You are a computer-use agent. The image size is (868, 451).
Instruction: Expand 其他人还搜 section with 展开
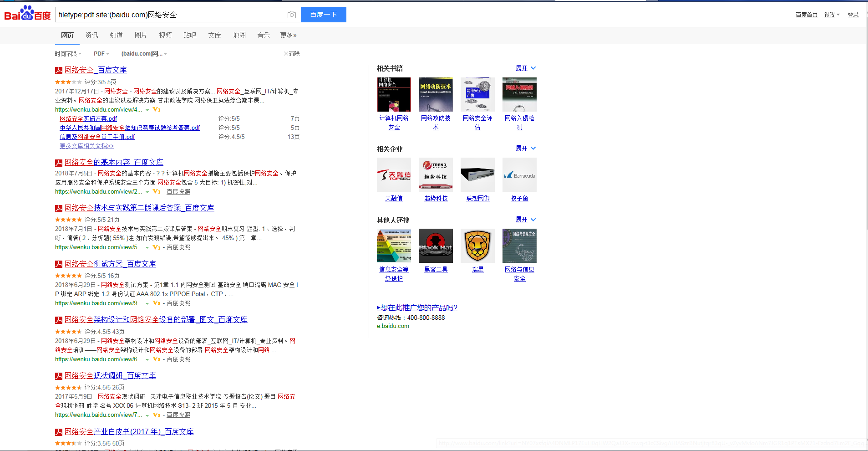[526, 220]
